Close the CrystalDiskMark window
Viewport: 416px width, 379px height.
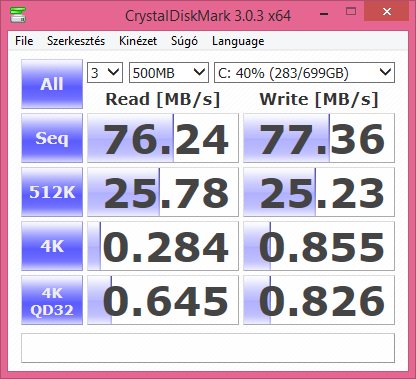tap(387, 12)
